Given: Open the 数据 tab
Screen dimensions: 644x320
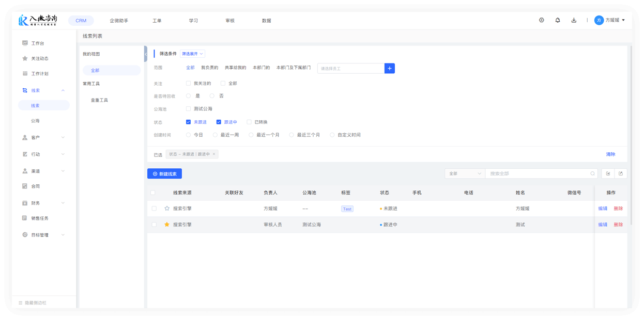Looking at the screenshot, I should click(267, 21).
